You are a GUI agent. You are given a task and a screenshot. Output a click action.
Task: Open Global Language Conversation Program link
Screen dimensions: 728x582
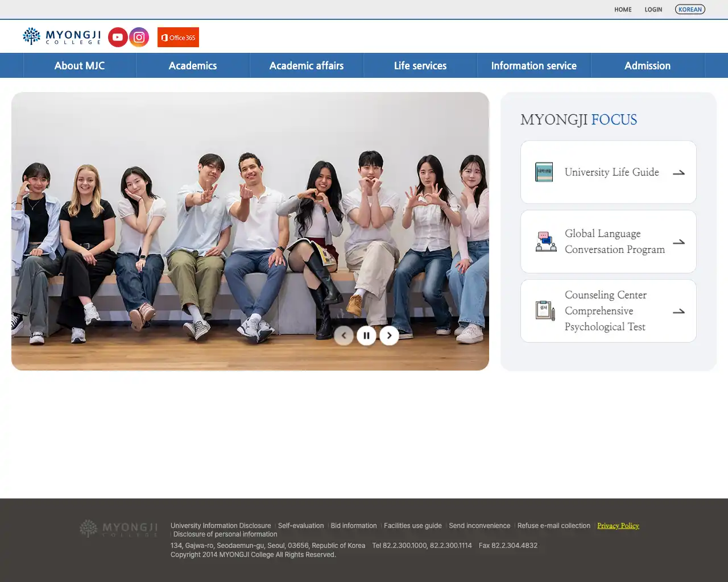pos(615,242)
